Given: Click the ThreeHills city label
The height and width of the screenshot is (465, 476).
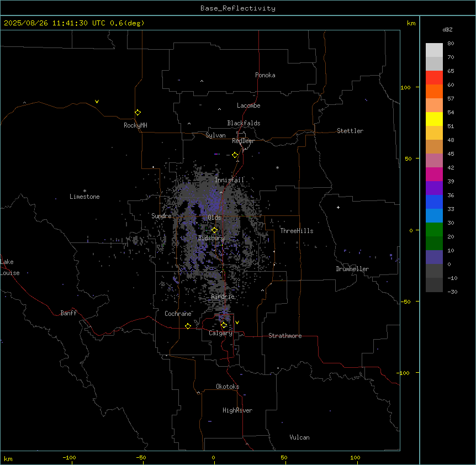Looking at the screenshot, I should tap(297, 231).
